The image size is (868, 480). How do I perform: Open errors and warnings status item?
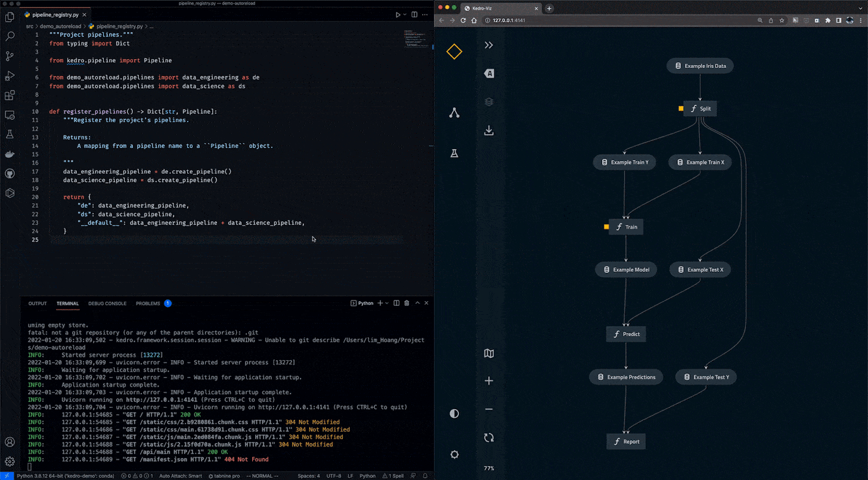pos(137,476)
